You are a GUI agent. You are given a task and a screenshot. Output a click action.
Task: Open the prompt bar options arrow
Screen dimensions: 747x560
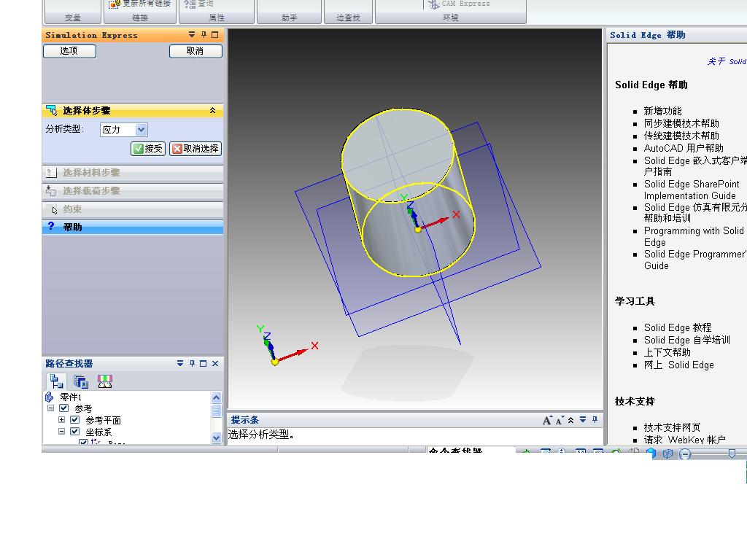[x=583, y=419]
